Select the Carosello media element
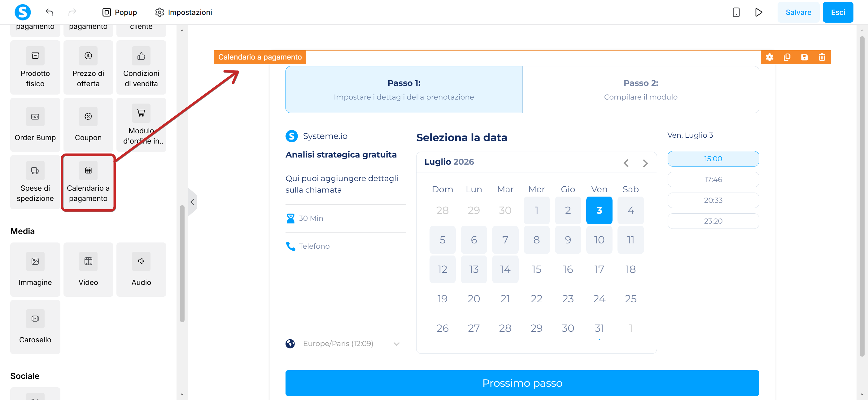Viewport: 868px width, 400px height. click(x=35, y=327)
